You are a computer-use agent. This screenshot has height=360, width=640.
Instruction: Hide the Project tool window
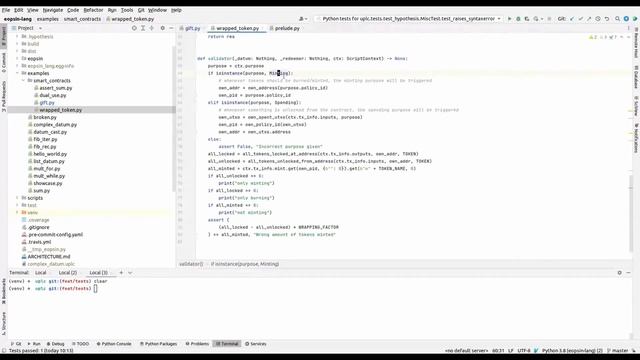[171, 28]
